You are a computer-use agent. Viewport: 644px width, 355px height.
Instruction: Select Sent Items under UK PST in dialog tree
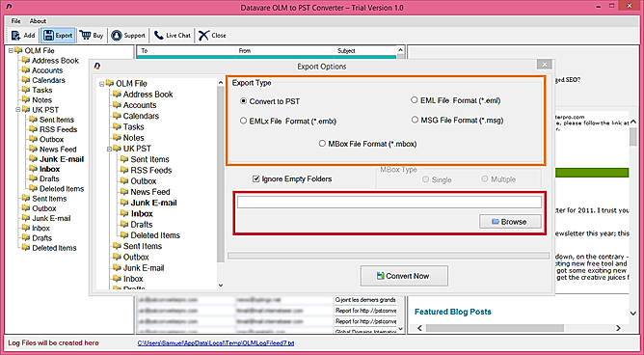click(x=149, y=159)
